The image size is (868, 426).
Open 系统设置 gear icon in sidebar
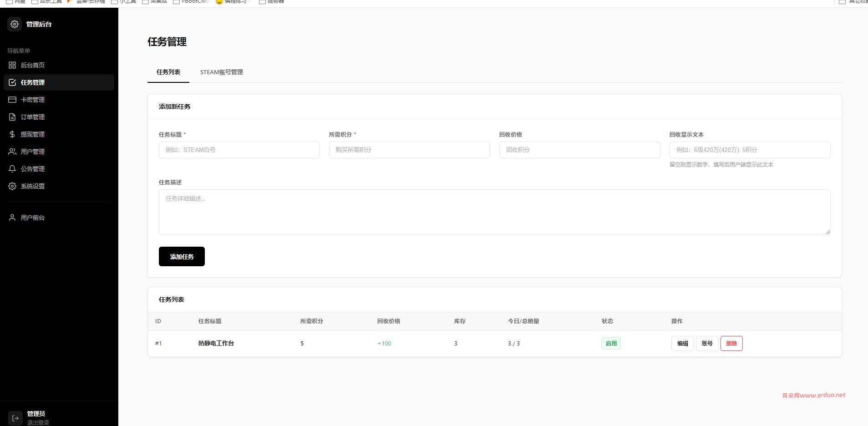click(12, 186)
